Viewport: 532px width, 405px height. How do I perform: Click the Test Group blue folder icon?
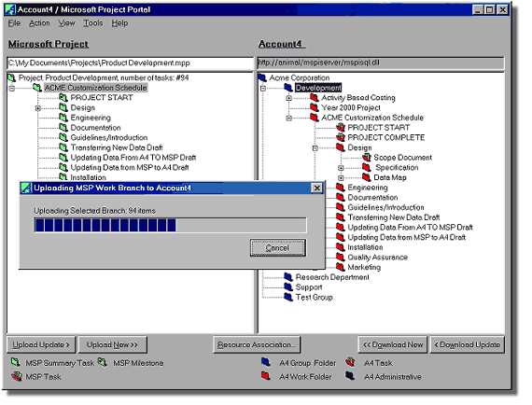click(288, 297)
